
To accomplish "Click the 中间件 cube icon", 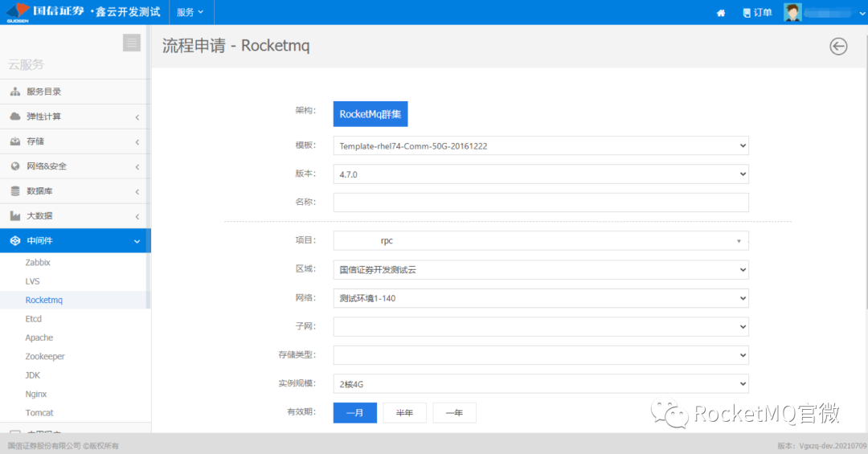I will coord(15,241).
